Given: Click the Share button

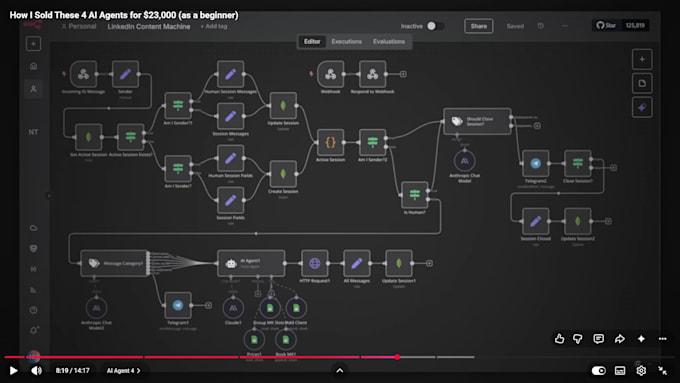Looking at the screenshot, I should pos(478,26).
